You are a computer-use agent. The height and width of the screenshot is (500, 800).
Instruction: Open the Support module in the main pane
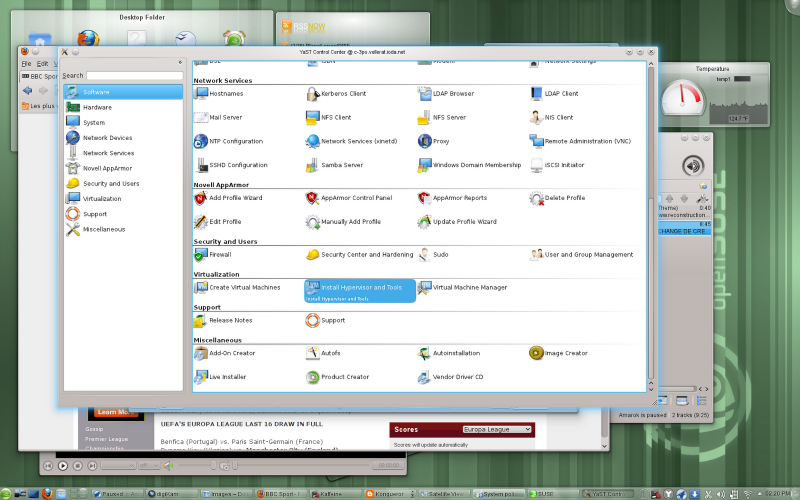coord(326,320)
